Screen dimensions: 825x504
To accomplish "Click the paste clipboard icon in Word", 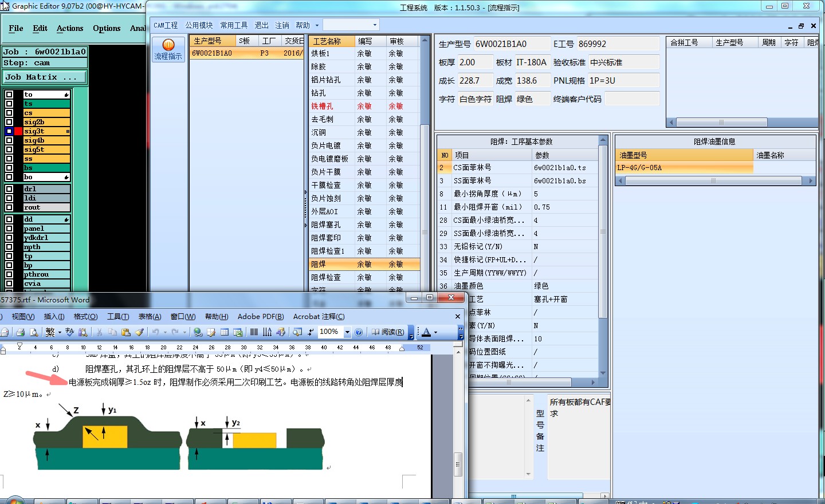I will click(x=125, y=332).
